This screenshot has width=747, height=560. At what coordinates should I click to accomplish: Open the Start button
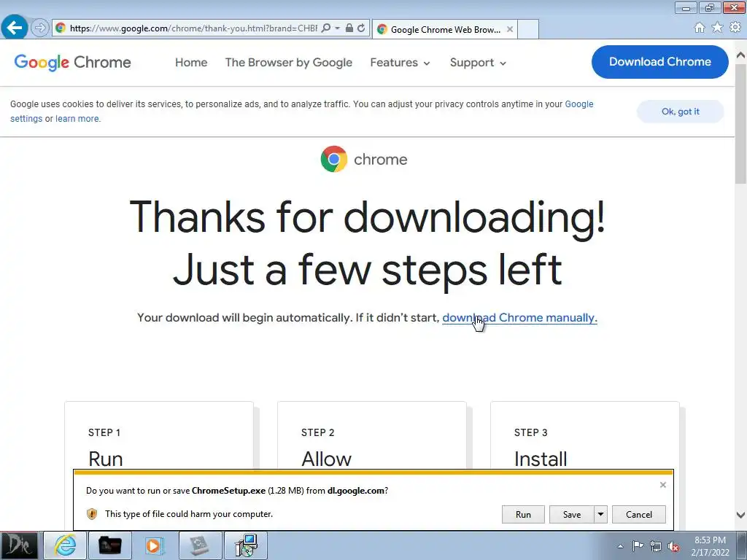18,545
